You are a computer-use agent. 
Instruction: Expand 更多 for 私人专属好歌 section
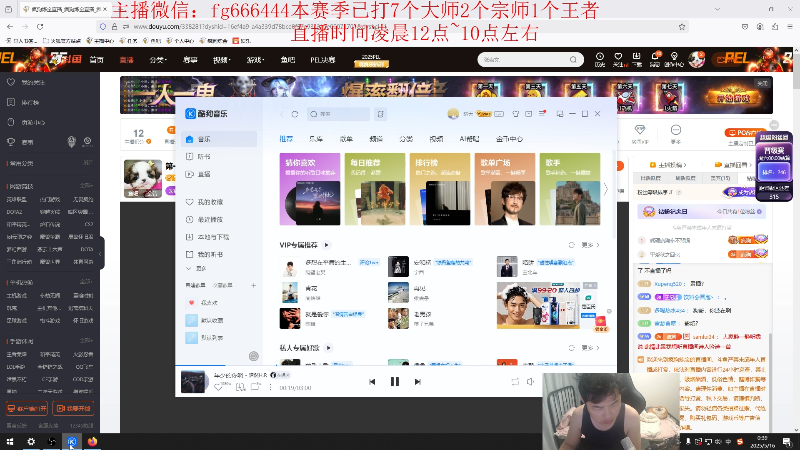point(590,348)
